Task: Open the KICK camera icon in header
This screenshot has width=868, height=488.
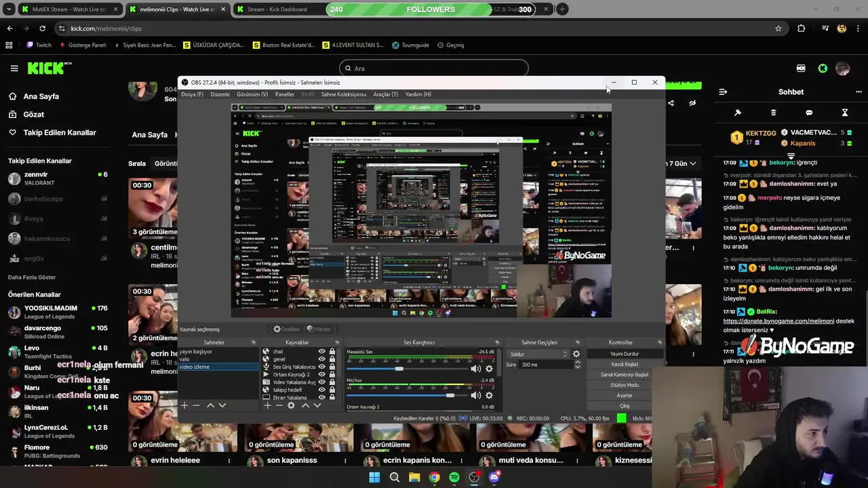Action: pos(801,68)
